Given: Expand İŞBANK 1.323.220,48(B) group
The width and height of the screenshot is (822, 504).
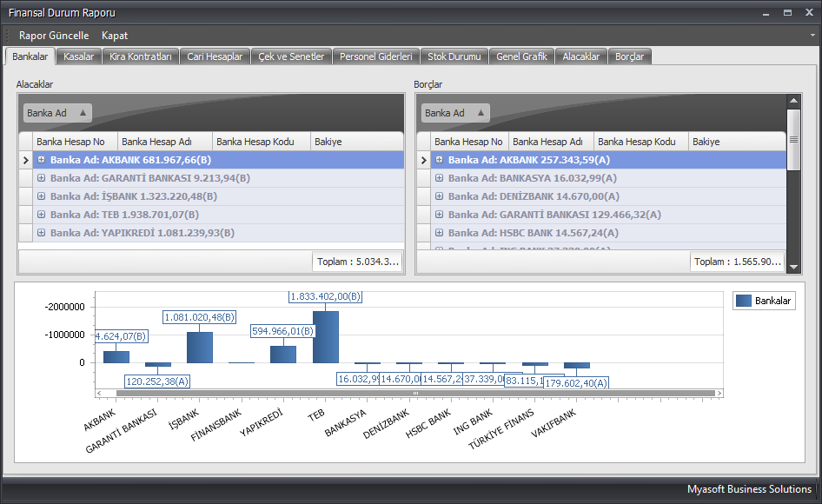Looking at the screenshot, I should click(x=41, y=196).
